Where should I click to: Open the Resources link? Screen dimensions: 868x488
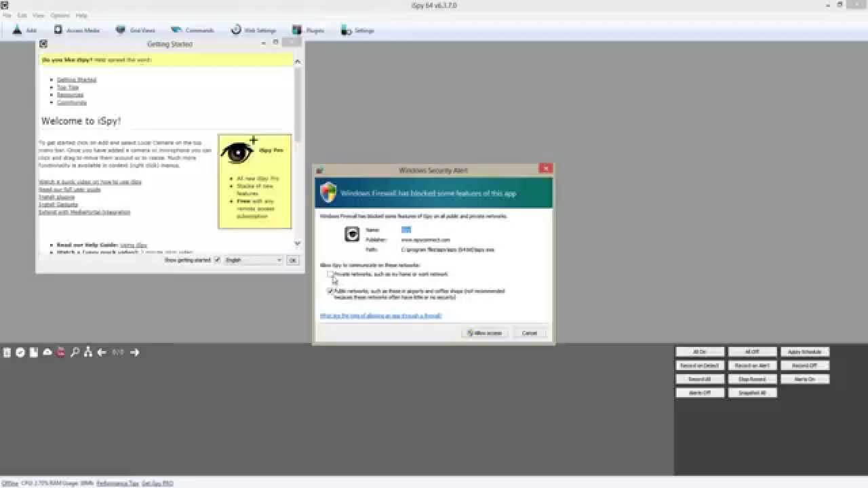click(71, 95)
